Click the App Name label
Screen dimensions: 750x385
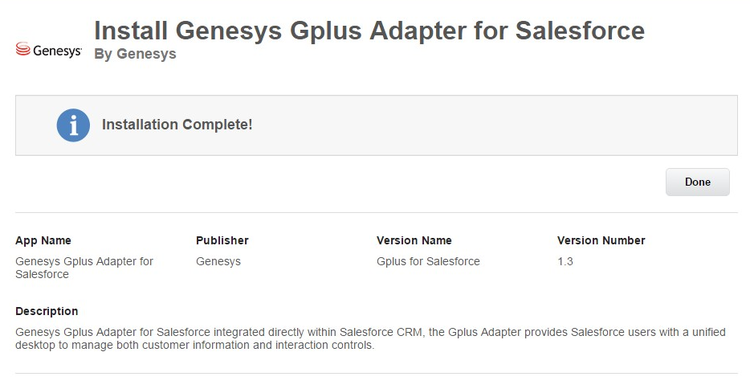[x=43, y=241]
